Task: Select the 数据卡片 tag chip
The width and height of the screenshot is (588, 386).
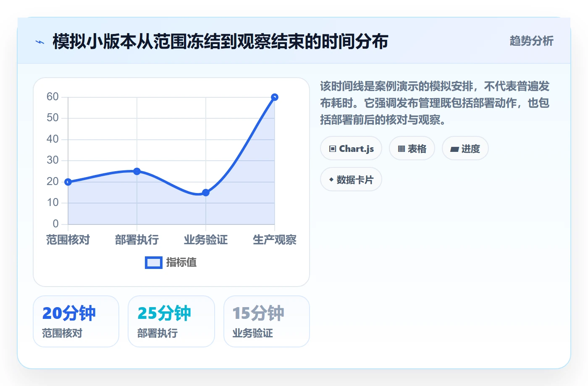Action: [x=351, y=180]
